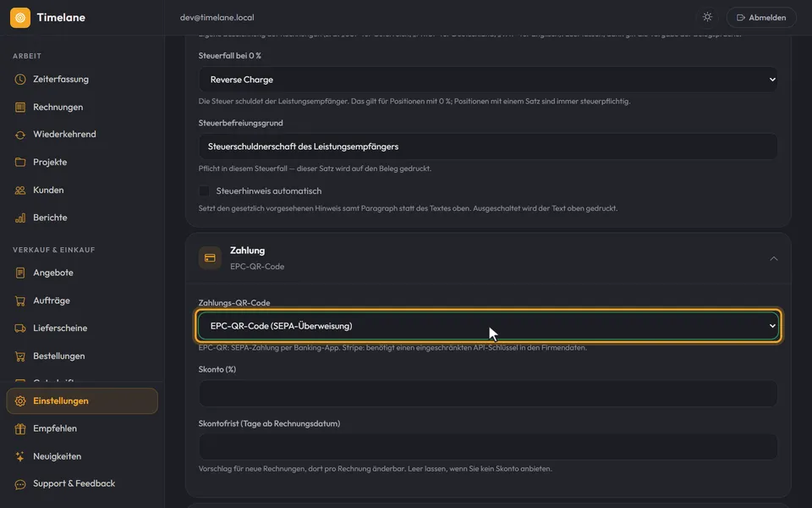The image size is (812, 508).
Task: Click the Projekte folder icon
Action: pyautogui.click(x=20, y=163)
